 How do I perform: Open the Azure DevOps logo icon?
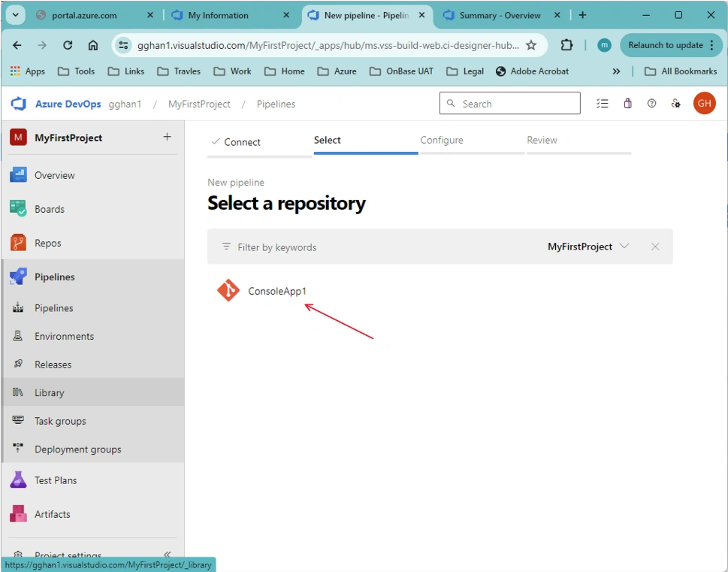(x=19, y=104)
